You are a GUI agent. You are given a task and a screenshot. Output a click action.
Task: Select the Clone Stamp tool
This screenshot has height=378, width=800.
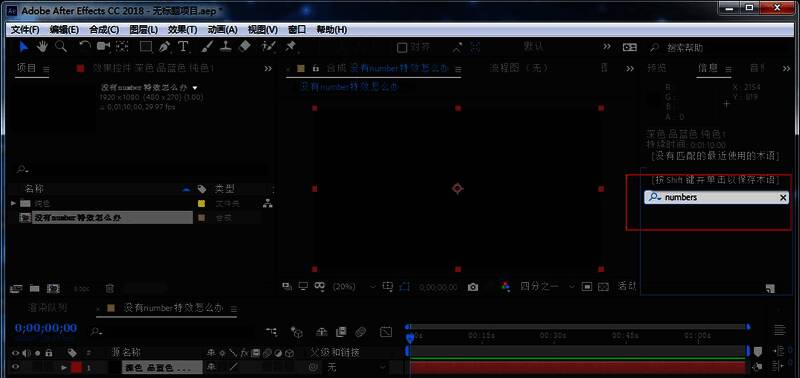(226, 47)
